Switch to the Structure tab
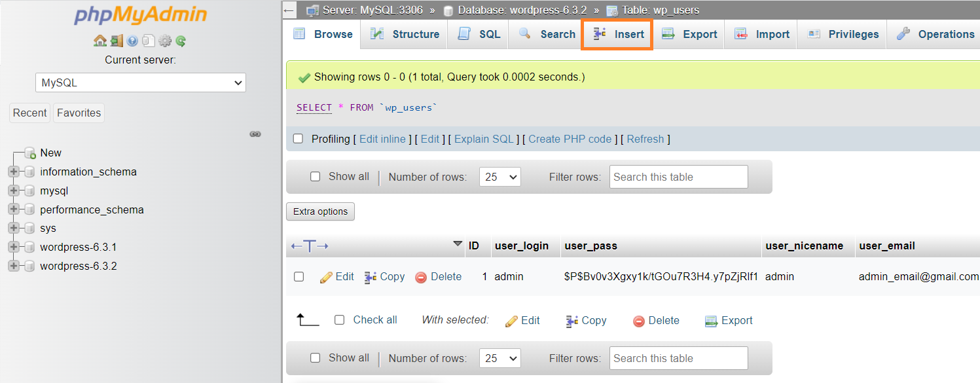Image resolution: width=980 pixels, height=383 pixels. [405, 34]
